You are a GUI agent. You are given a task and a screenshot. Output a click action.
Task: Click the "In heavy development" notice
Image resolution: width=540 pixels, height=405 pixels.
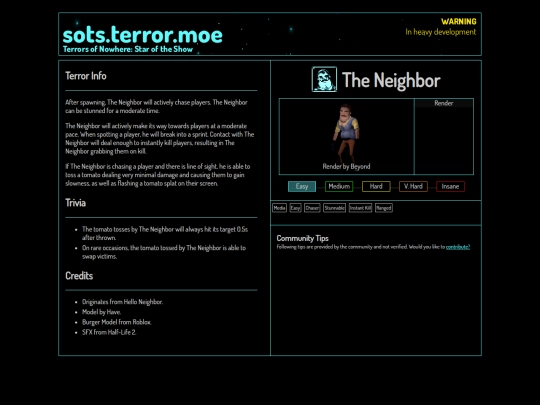click(x=441, y=32)
